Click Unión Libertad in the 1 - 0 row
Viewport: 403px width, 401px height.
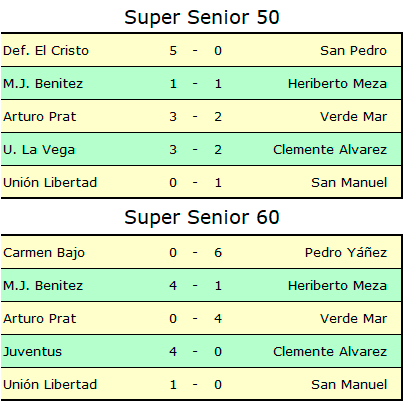[50, 384]
